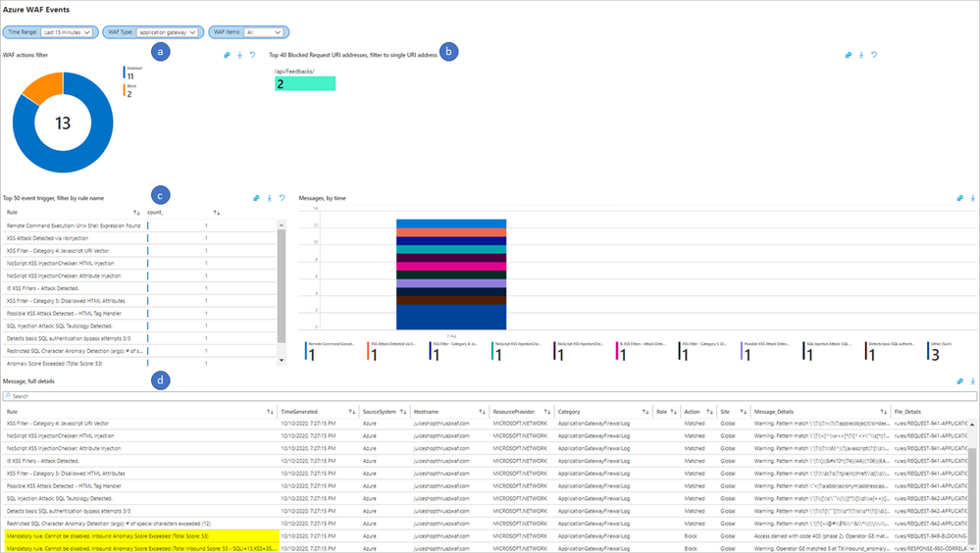Click 'Detects basic SQL authentication bypass attempts 3/3' details row
This screenshot has height=553, width=980.
pos(485,511)
